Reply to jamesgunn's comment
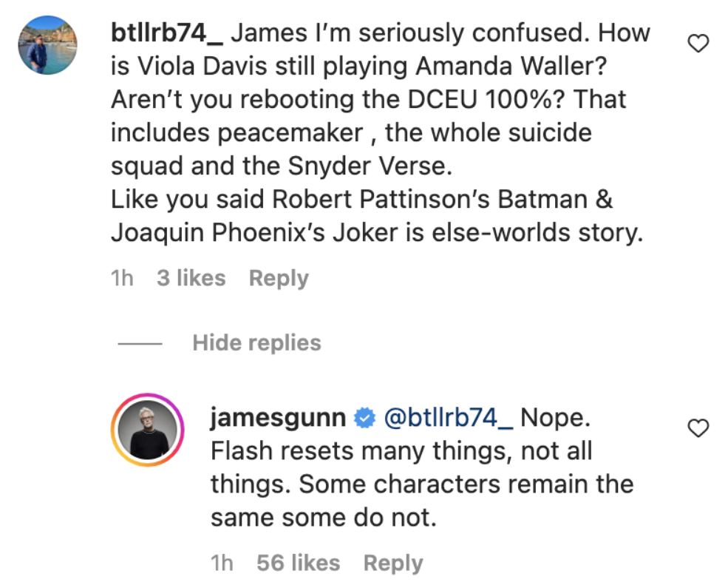 393,564
